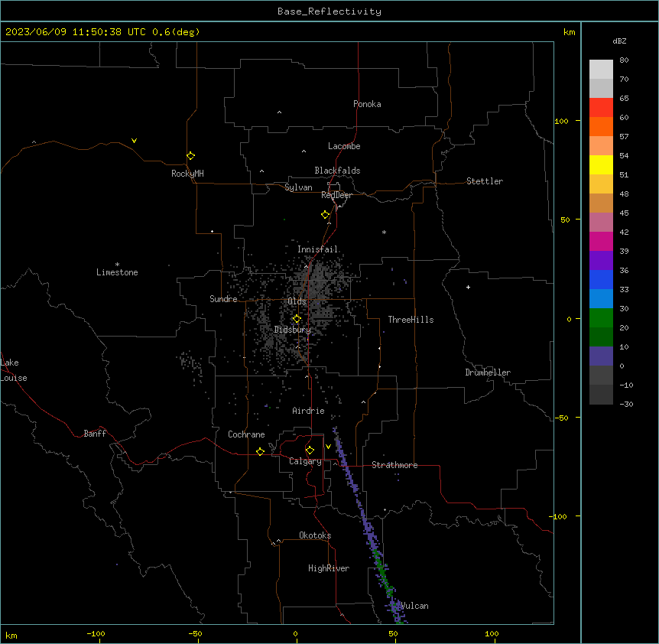
Task: Click the Limestone label
Action: click(x=117, y=272)
